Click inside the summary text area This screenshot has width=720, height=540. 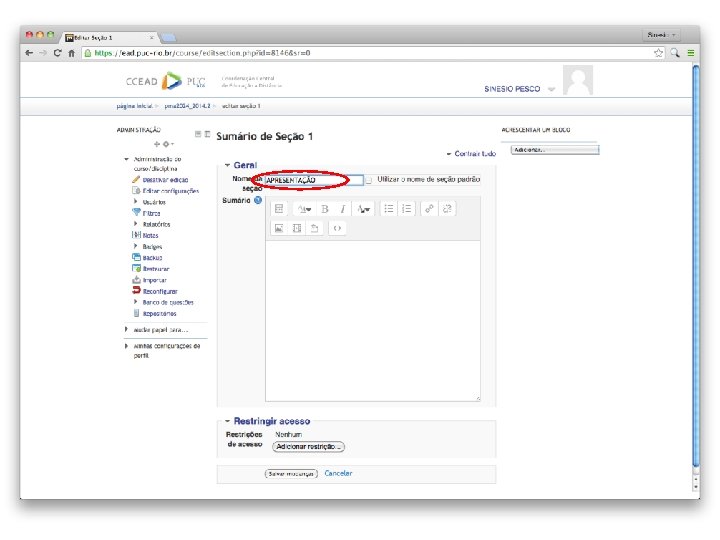click(373, 321)
